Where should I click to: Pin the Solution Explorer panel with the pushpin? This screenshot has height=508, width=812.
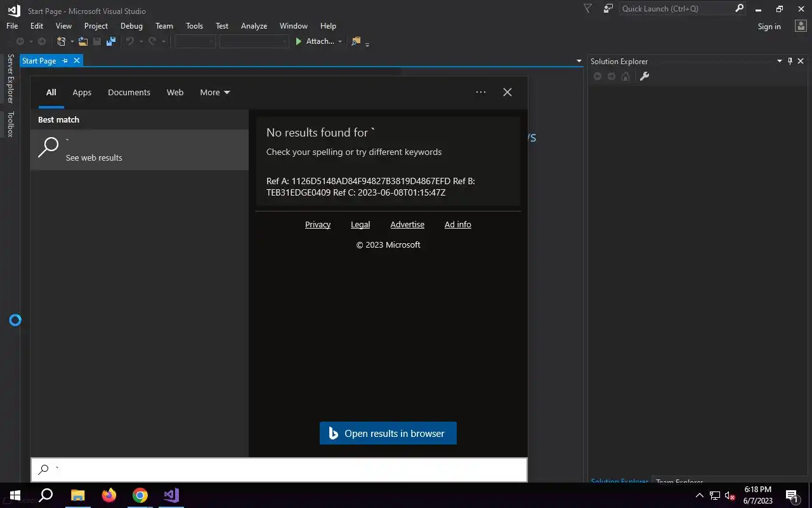(790, 61)
